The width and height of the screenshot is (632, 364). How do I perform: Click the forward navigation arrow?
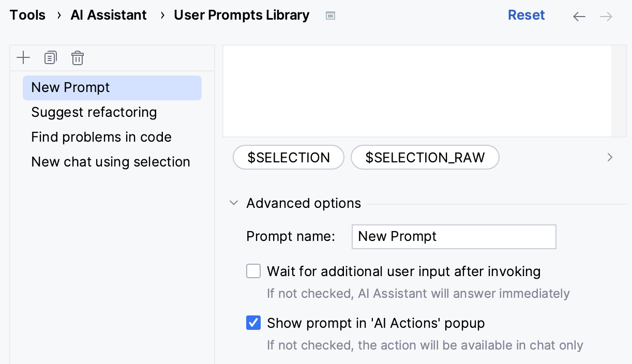[605, 16]
